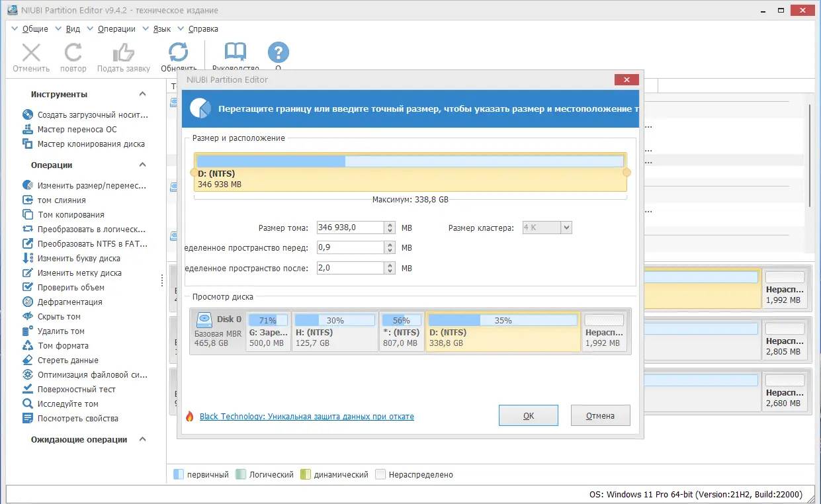Screen dimensions: 821x504
Task: Click the Отменить (undo) toolbar icon
Action: click(31, 53)
